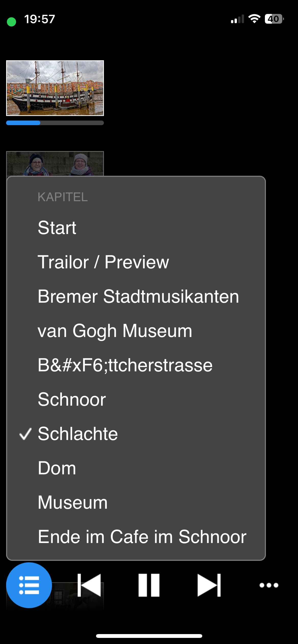Tap the Wi-Fi icon in status bar
The height and width of the screenshot is (644, 298).
pyautogui.click(x=254, y=19)
